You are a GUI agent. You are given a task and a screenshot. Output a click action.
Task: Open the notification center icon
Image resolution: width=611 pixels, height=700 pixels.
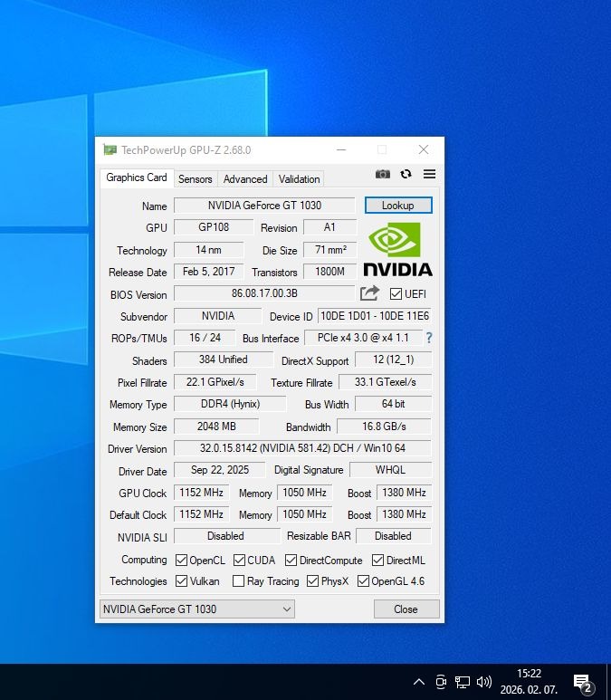point(584,683)
